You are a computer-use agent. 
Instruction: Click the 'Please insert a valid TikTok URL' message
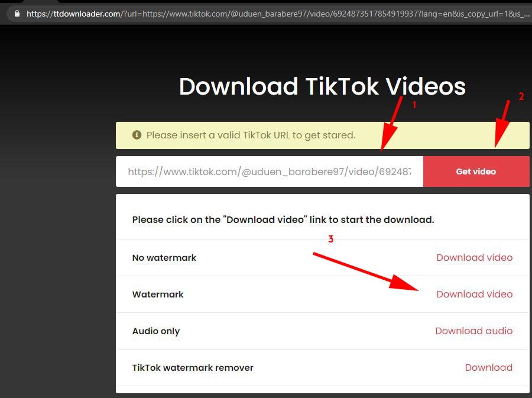tap(251, 135)
